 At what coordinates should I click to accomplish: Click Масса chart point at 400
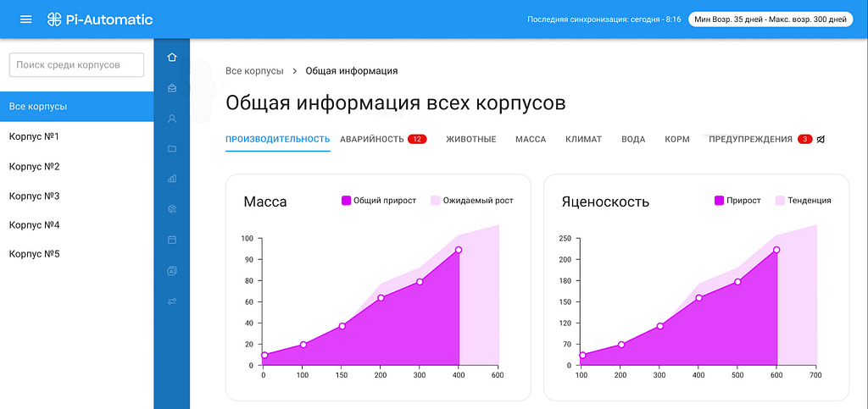pyautogui.click(x=459, y=250)
